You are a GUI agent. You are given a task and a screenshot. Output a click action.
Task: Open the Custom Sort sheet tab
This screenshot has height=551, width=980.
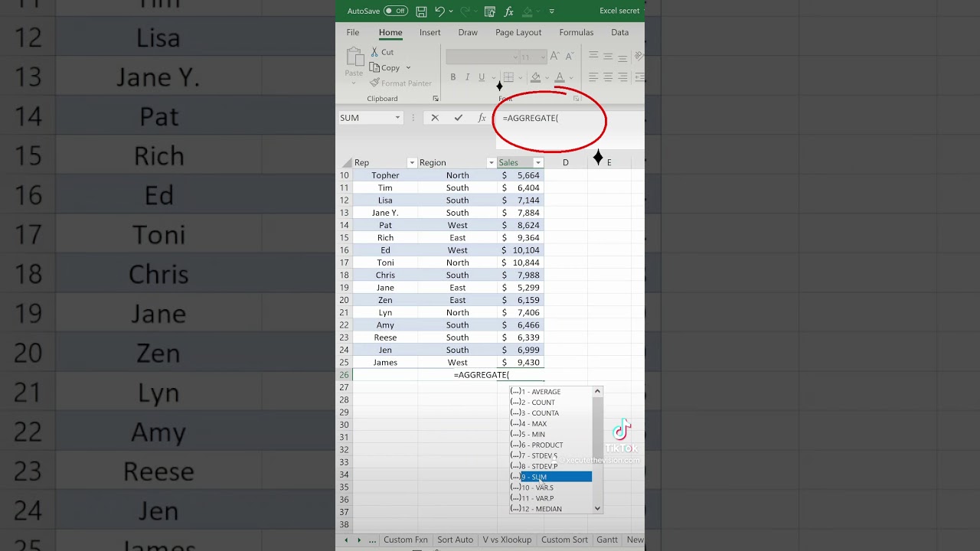(565, 540)
